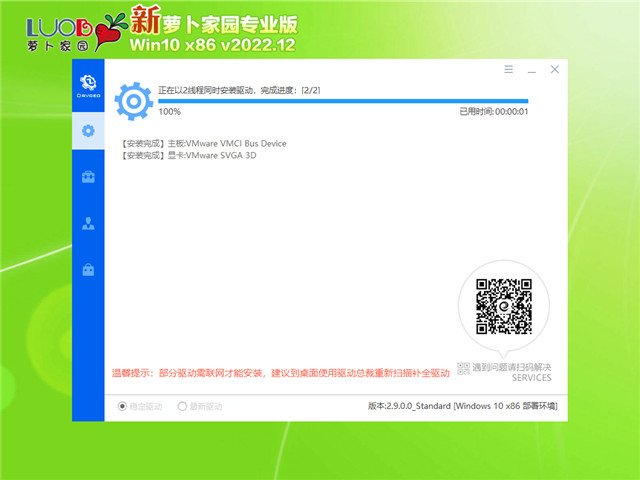Click the VMware VMCI Bus Device entry
640x480 pixels.
click(x=203, y=143)
